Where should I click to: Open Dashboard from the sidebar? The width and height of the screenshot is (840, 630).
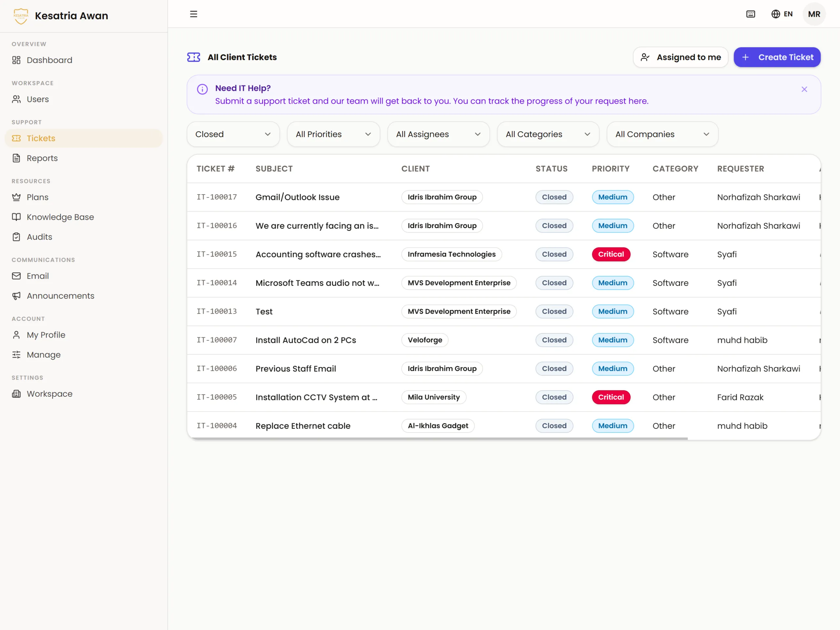[x=84, y=60]
